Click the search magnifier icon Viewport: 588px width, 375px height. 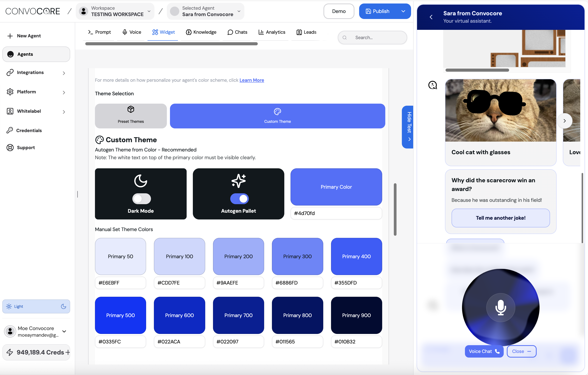click(x=345, y=38)
